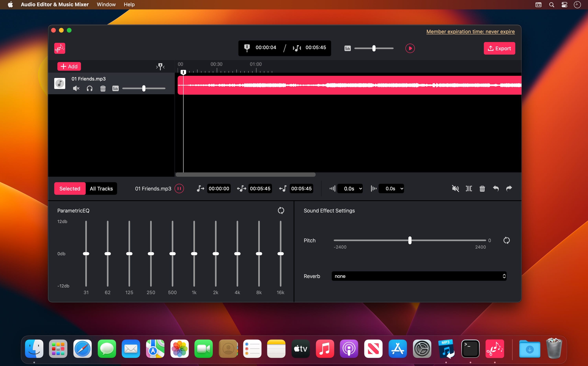588x366 pixels.
Task: Click the headphones monitor icon
Action: point(89,88)
